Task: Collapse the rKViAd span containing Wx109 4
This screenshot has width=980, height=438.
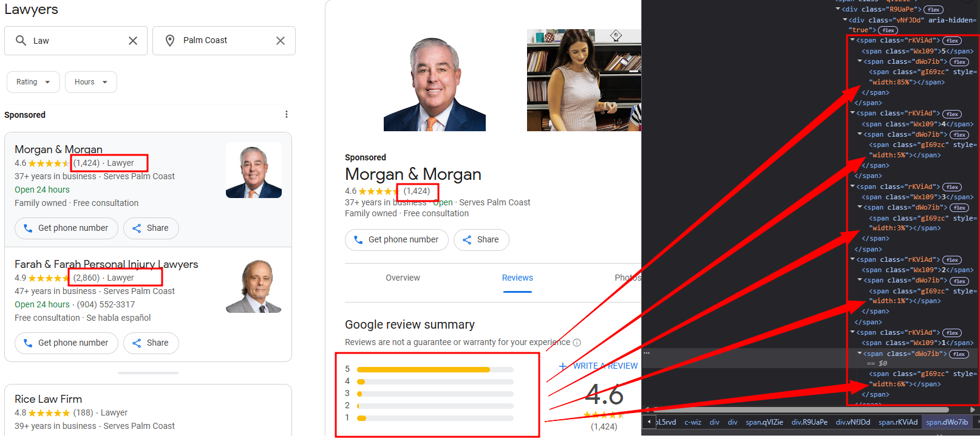Action: [852, 113]
